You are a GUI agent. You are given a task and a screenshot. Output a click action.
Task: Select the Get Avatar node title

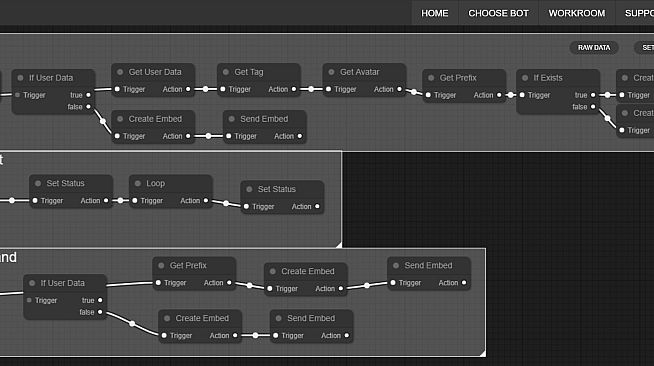tap(360, 72)
